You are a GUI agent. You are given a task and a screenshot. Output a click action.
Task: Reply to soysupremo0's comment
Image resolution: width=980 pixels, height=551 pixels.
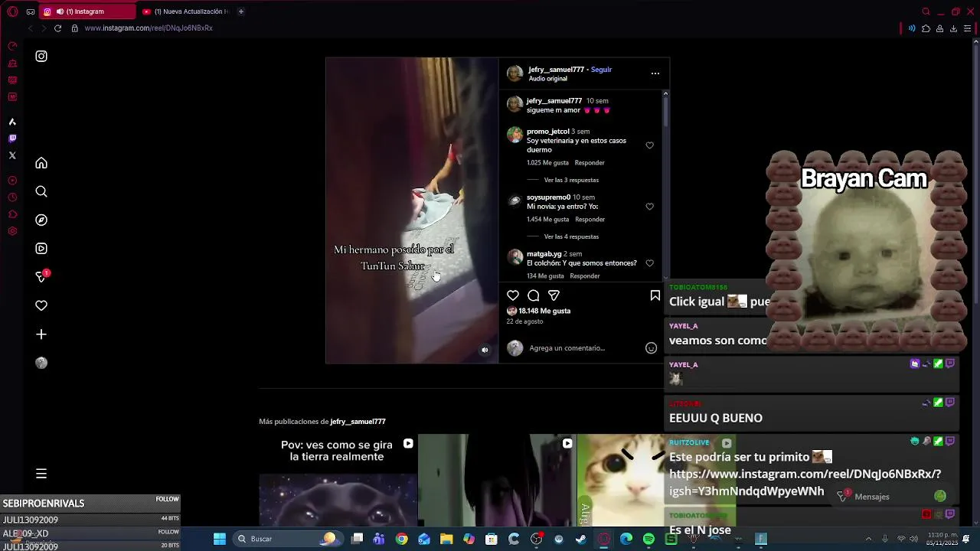590,220
